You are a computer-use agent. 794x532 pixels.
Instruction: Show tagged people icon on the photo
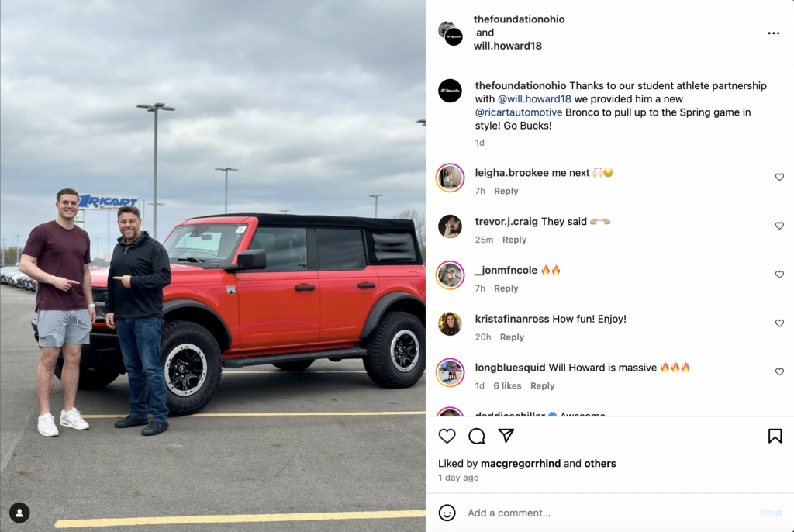19,513
